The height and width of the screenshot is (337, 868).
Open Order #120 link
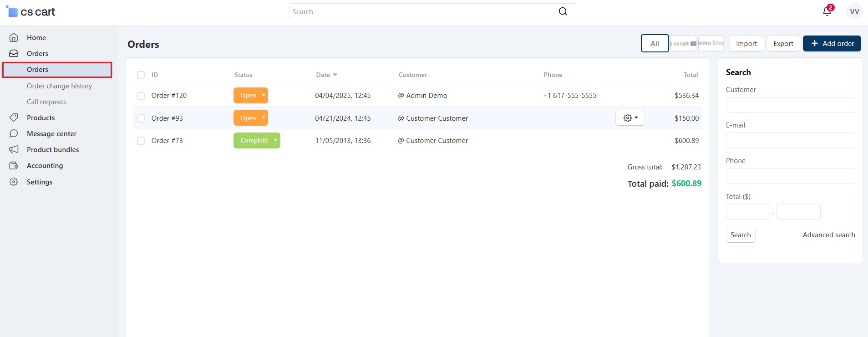click(169, 95)
